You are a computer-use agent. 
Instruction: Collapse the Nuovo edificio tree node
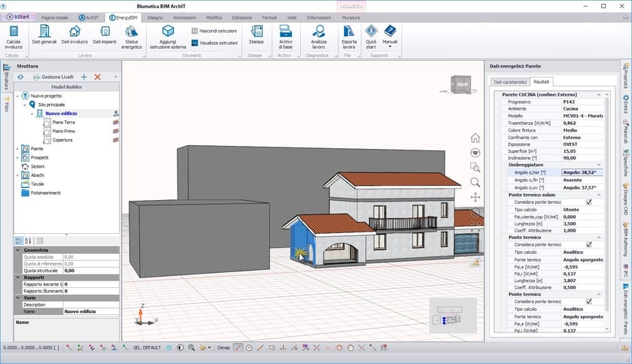[x=32, y=114]
